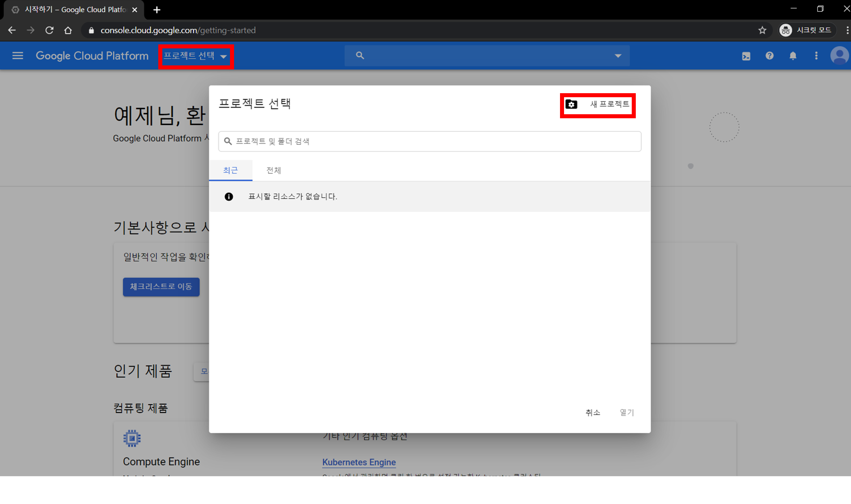Click the Compute Engine chip icon
Screen dimensions: 851x504
pos(132,438)
